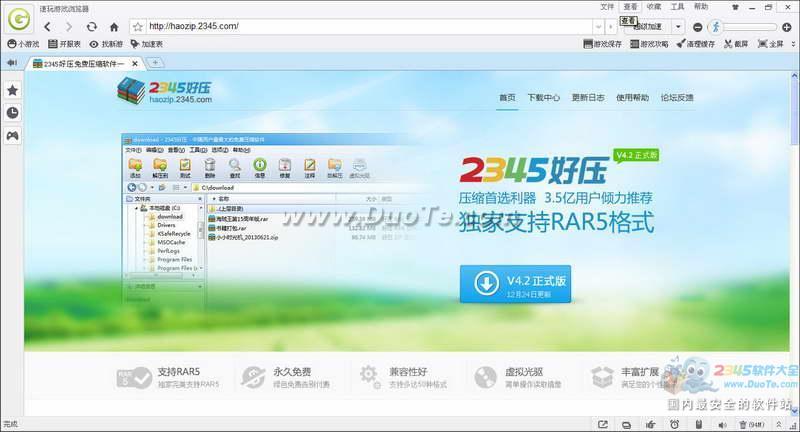Go to 下载中心 site nav link
The width and height of the screenshot is (800, 432).
pyautogui.click(x=543, y=97)
